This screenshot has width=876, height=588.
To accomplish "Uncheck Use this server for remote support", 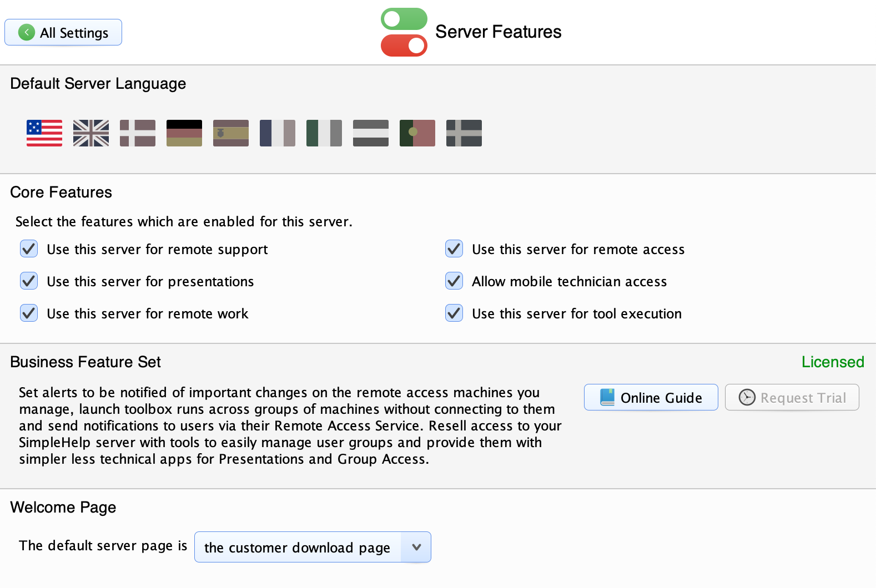I will click(29, 249).
